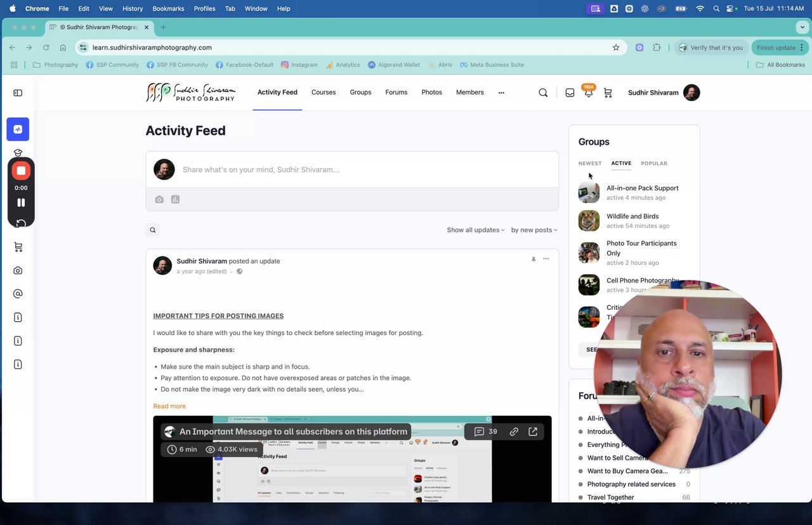The height and width of the screenshot is (525, 812).
Task: Click the Finish update button
Action: tap(776, 48)
